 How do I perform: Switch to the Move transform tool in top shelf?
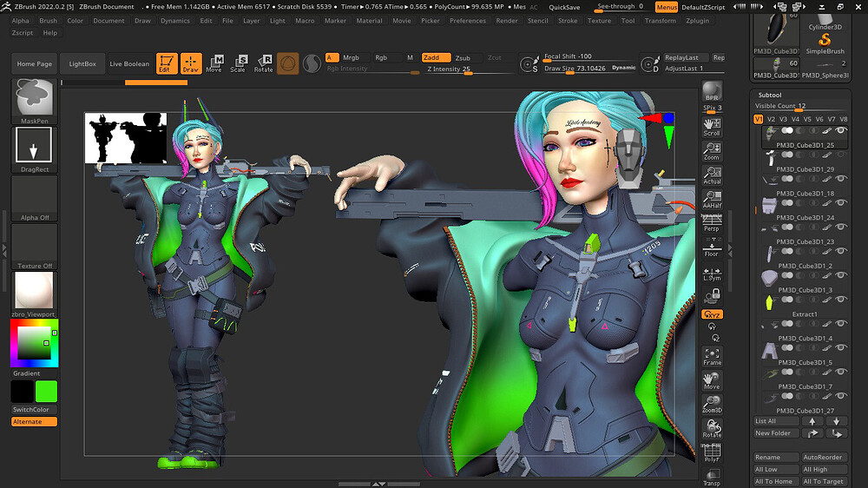pos(214,63)
